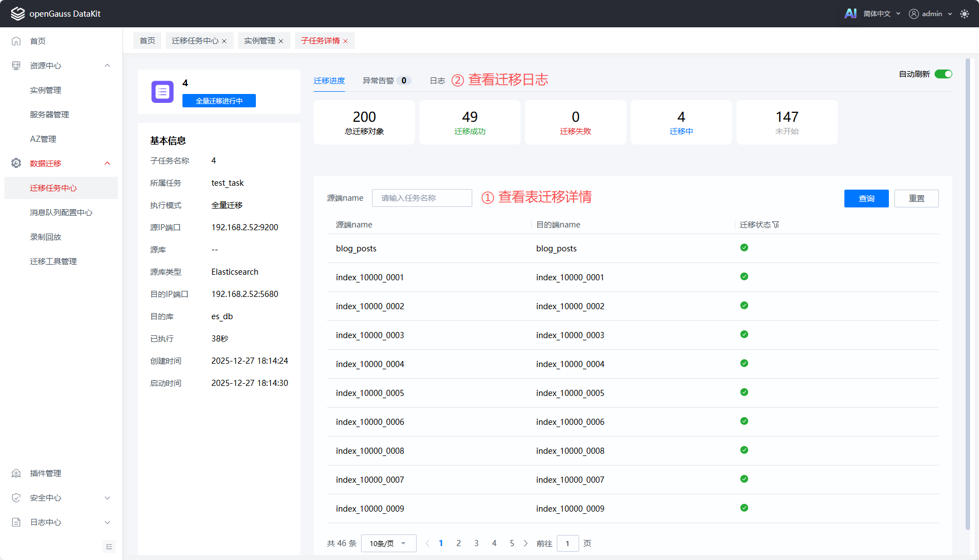Click the admin user avatar icon
979x560 pixels.
914,14
